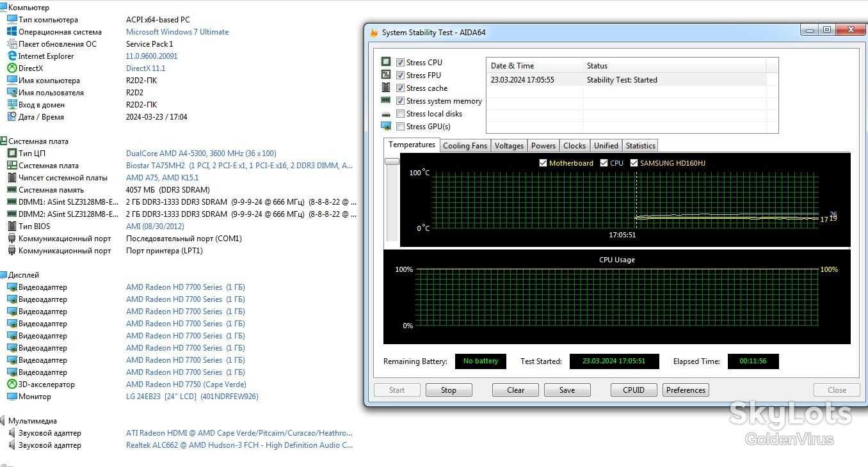Click the disk icon beside Stress local disks
868x467 pixels.
coord(386,114)
